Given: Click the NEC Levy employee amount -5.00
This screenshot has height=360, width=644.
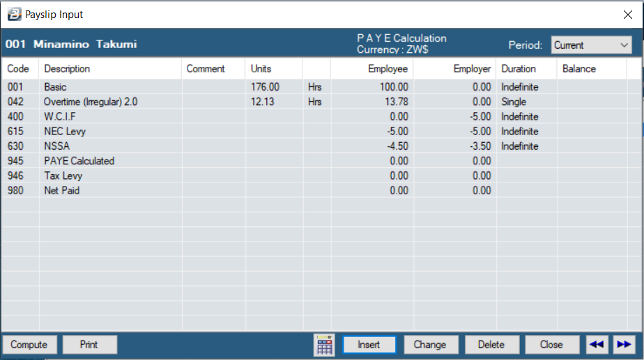Looking at the screenshot, I should coord(397,132).
